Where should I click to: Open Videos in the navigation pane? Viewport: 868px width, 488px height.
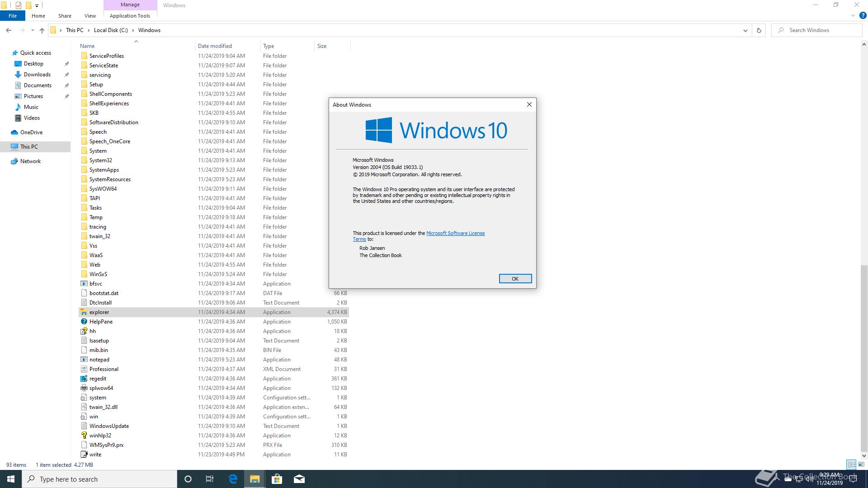[32, 118]
